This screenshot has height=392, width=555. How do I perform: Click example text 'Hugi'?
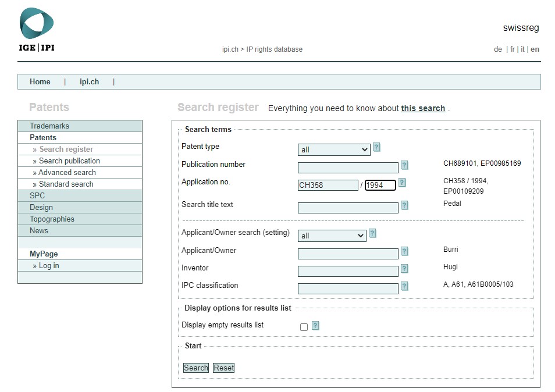coord(450,267)
